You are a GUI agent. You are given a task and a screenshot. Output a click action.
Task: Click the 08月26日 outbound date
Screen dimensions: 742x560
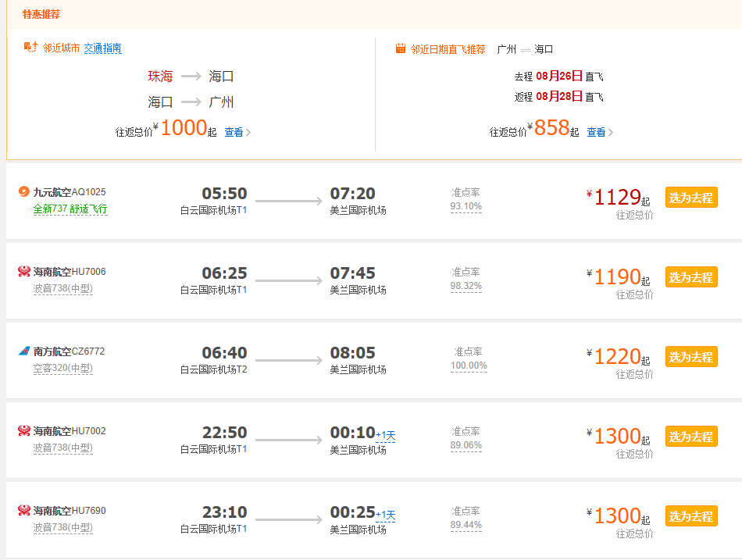[x=559, y=76]
